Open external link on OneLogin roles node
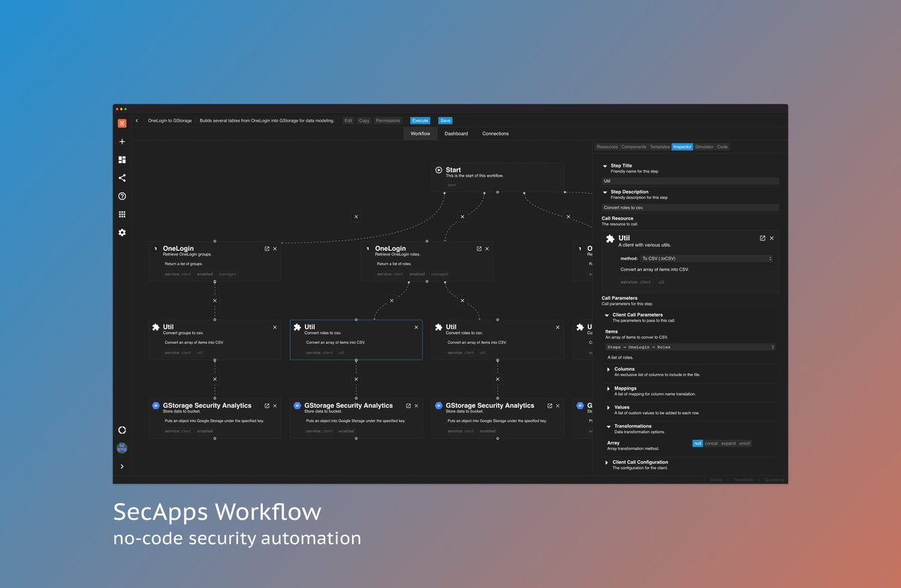 [x=479, y=249]
